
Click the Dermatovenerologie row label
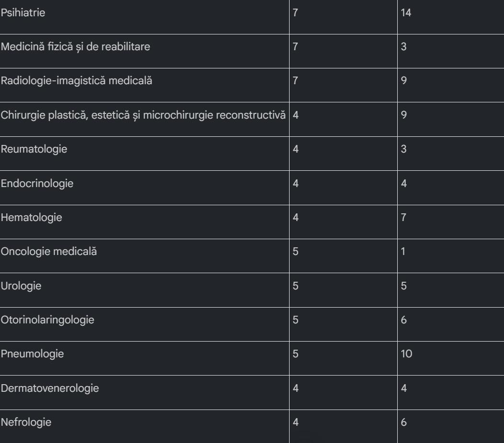point(49,388)
